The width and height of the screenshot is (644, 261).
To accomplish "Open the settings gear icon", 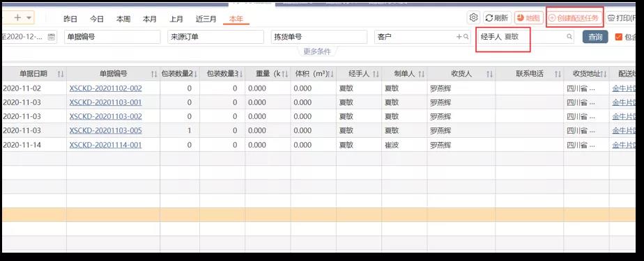I will tap(473, 17).
